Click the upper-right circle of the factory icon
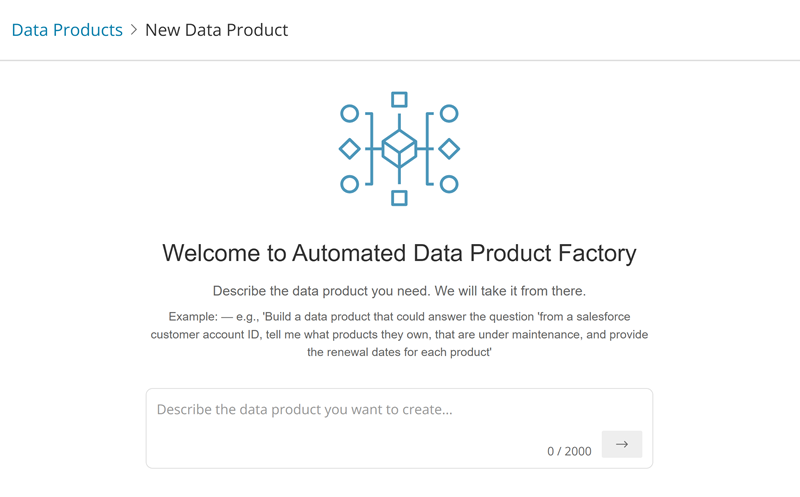 449,114
